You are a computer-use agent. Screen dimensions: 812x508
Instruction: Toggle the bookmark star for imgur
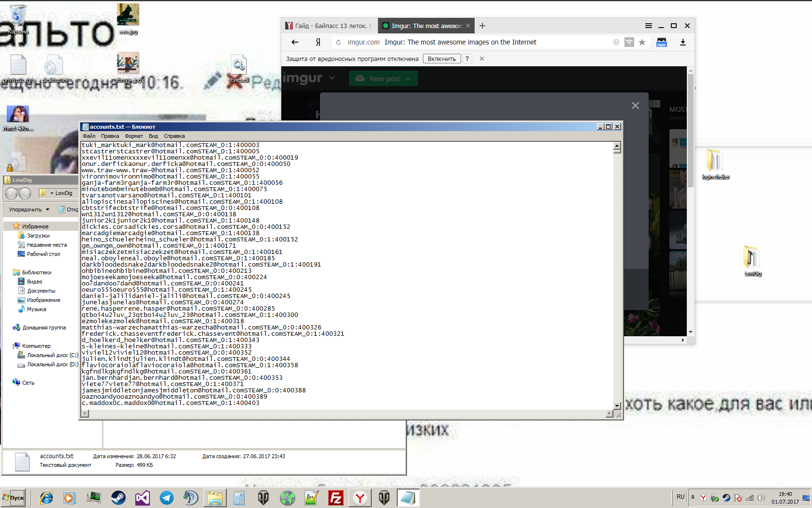[642, 43]
